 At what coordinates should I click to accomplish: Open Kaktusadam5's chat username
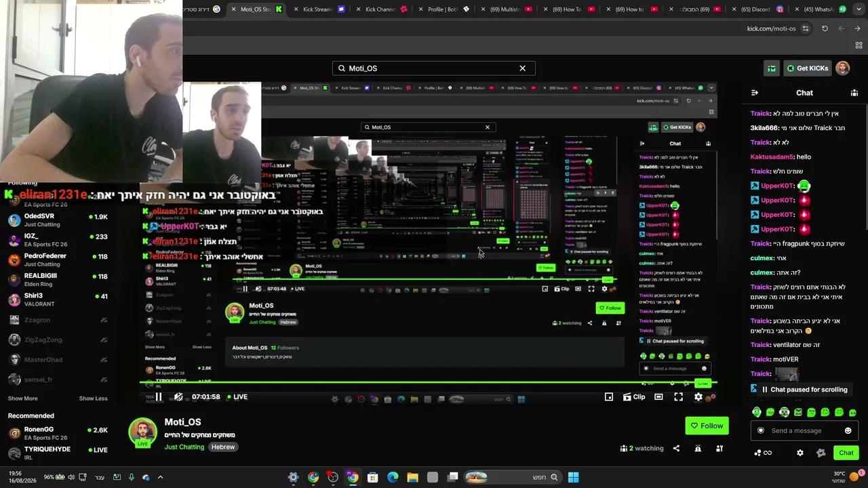(x=772, y=157)
